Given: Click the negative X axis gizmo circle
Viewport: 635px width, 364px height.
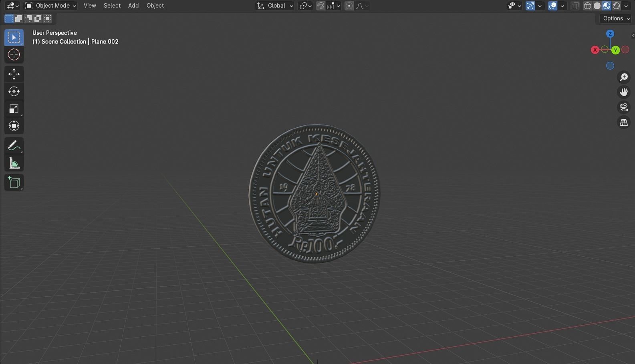Looking at the screenshot, I should [x=625, y=50].
